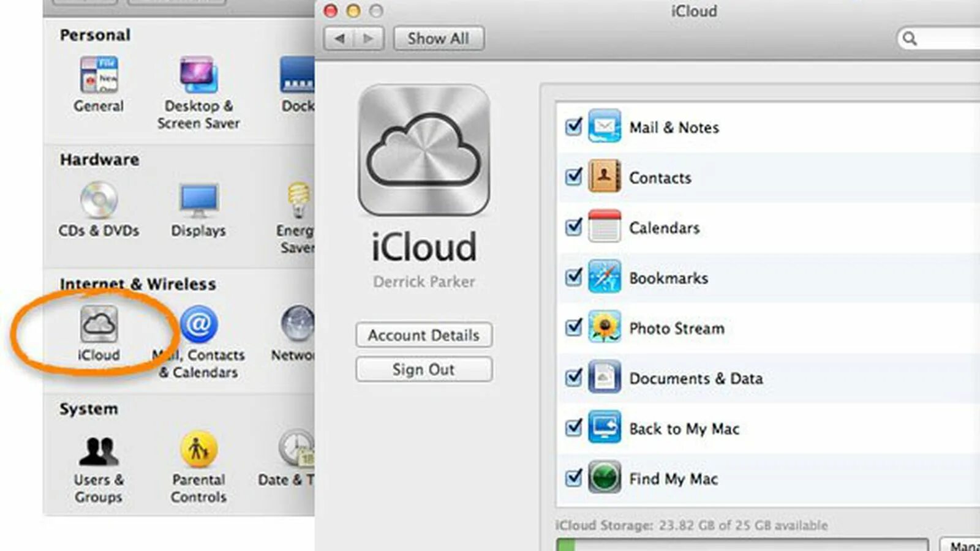Click the Calendars label in service list
The height and width of the screenshot is (551, 980).
click(664, 228)
